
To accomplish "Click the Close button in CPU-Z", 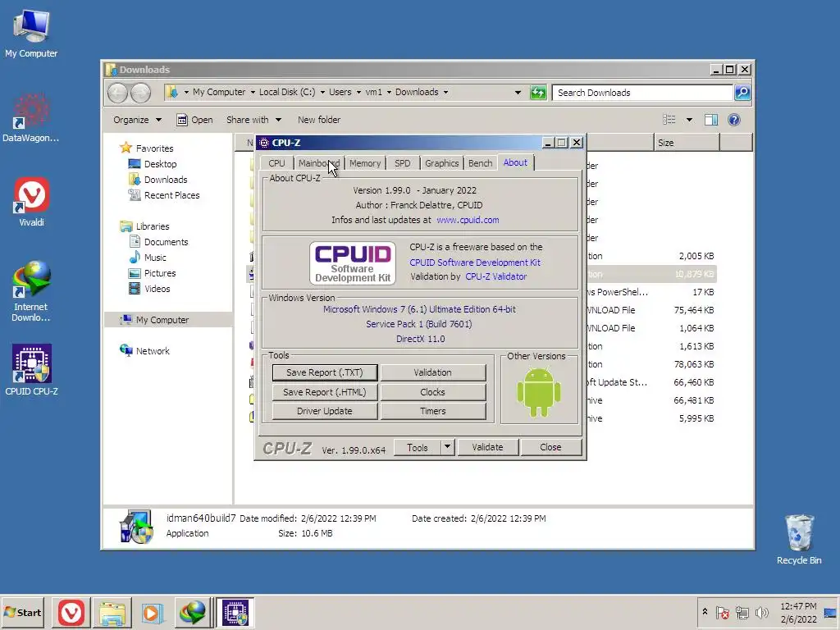I will [550, 447].
